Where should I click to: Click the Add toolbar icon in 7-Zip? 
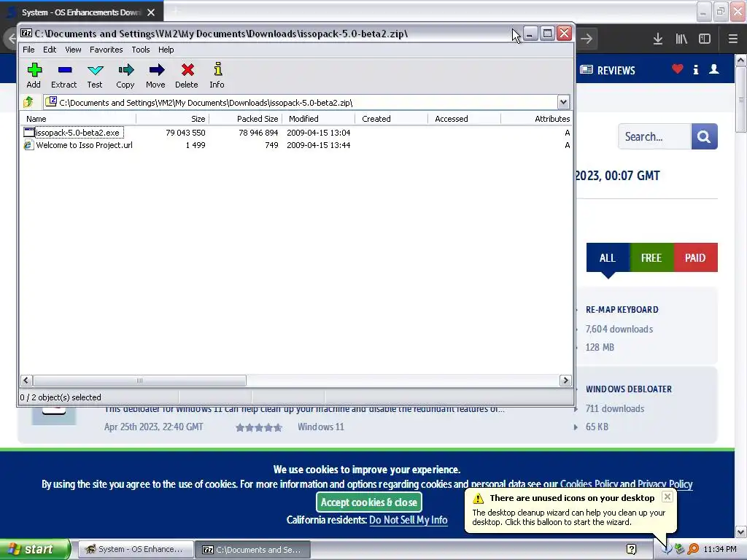pos(34,71)
